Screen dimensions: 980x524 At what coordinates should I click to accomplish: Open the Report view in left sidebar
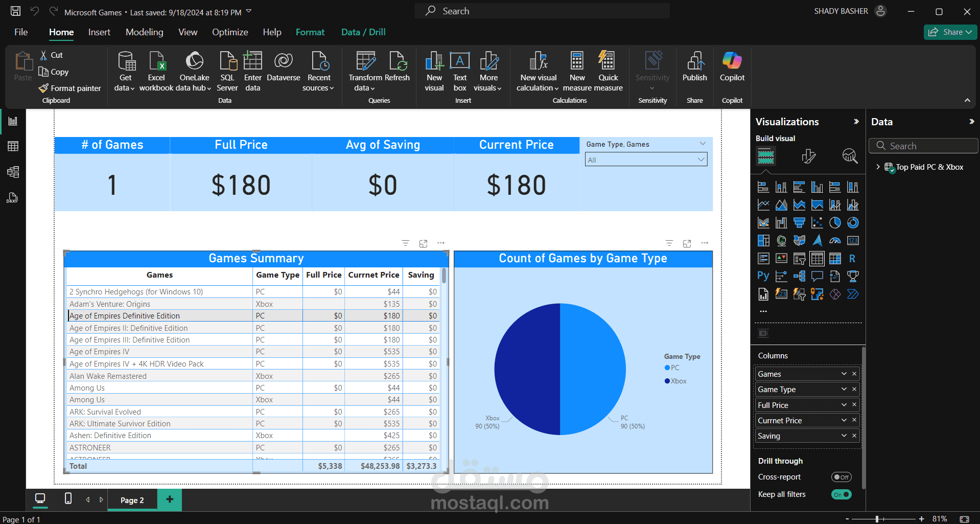13,121
